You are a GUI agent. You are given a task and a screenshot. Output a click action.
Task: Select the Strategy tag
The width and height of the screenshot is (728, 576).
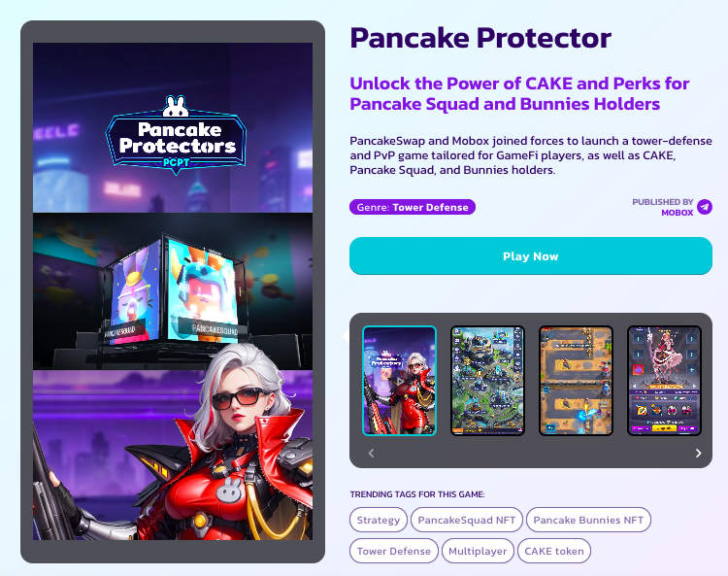[x=378, y=520]
